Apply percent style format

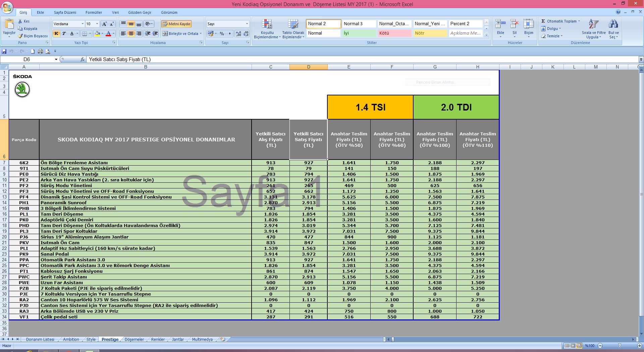[x=222, y=34]
